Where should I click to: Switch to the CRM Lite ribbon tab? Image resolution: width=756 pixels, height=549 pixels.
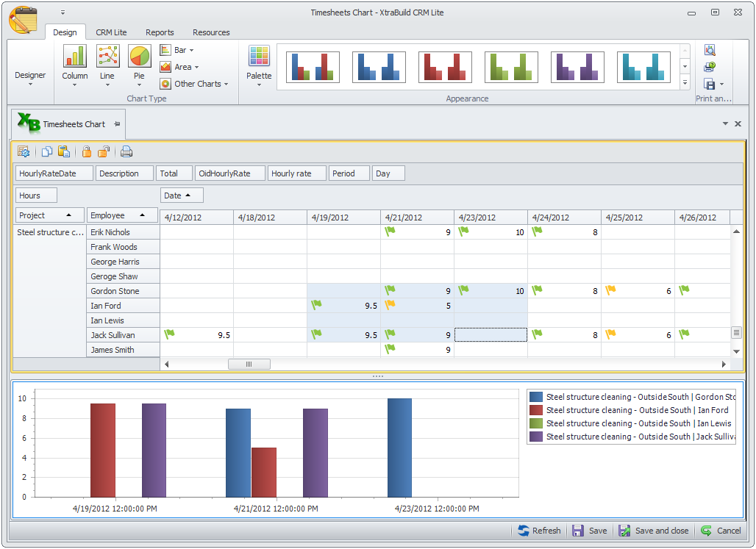coord(111,32)
